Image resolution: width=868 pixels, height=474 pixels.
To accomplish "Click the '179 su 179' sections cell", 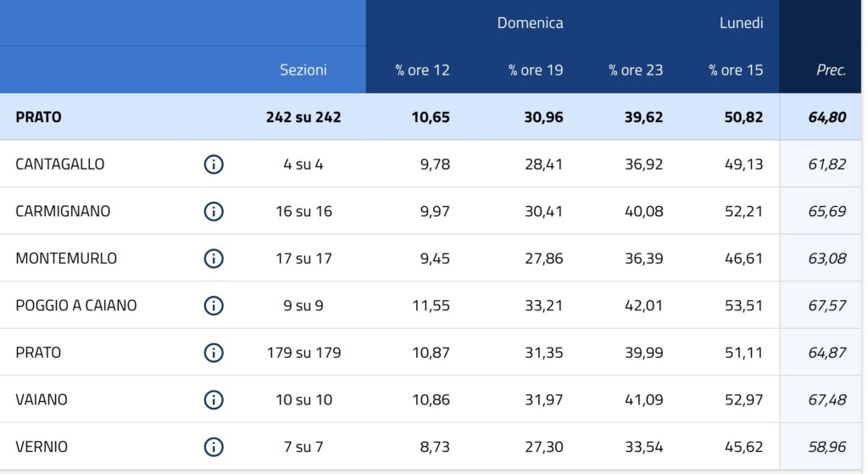I will pos(303,353).
